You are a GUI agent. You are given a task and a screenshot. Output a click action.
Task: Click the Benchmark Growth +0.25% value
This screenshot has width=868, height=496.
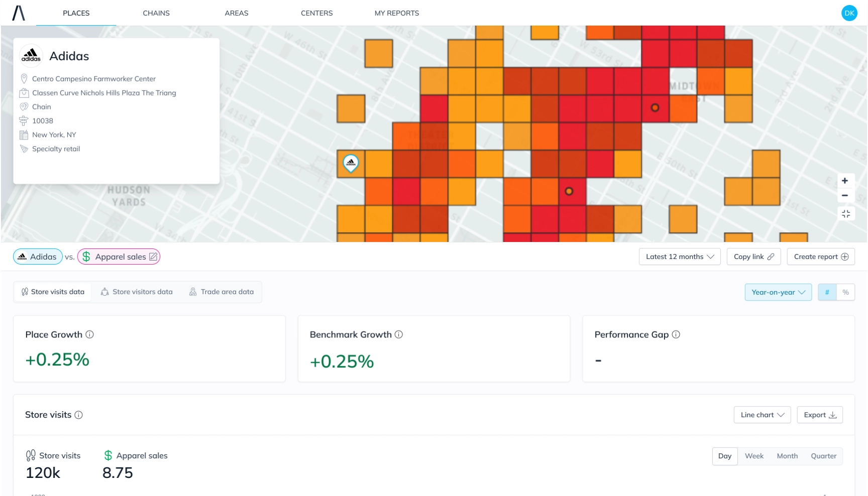(x=342, y=361)
